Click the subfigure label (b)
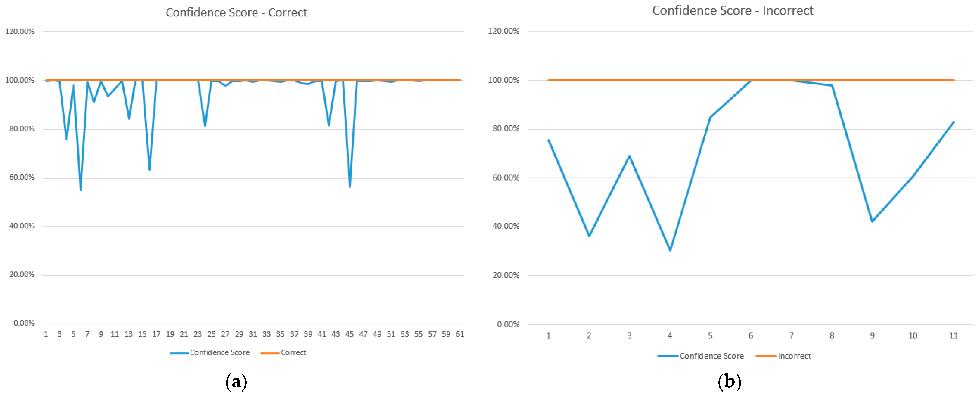Image resolution: width=980 pixels, height=396 pixels. pyautogui.click(x=729, y=382)
